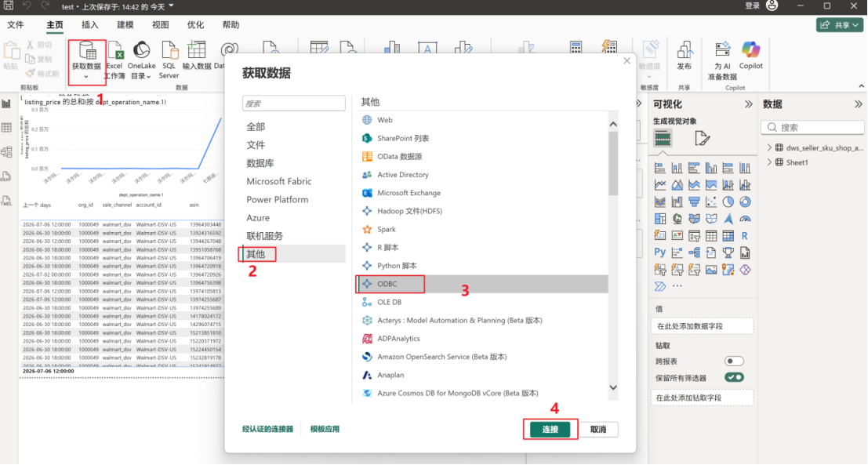The width and height of the screenshot is (868, 465).
Task: Select the line chart visual
Action: click(660, 185)
